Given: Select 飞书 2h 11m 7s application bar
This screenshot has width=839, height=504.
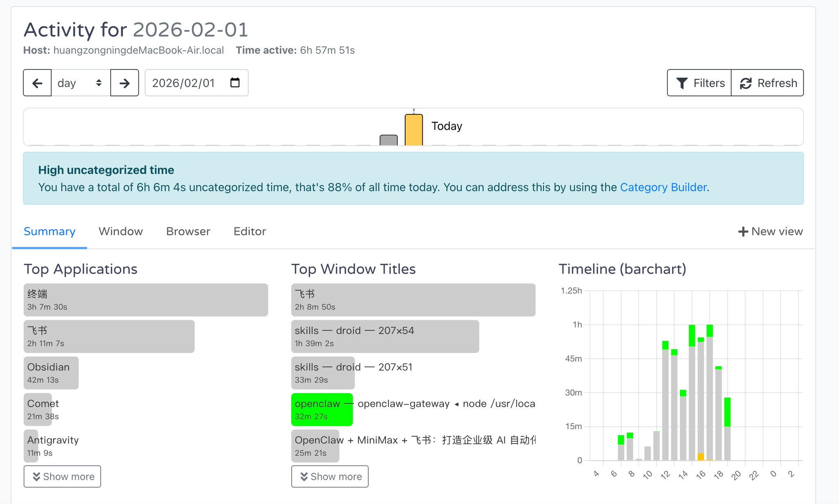Looking at the screenshot, I should pyautogui.click(x=109, y=336).
